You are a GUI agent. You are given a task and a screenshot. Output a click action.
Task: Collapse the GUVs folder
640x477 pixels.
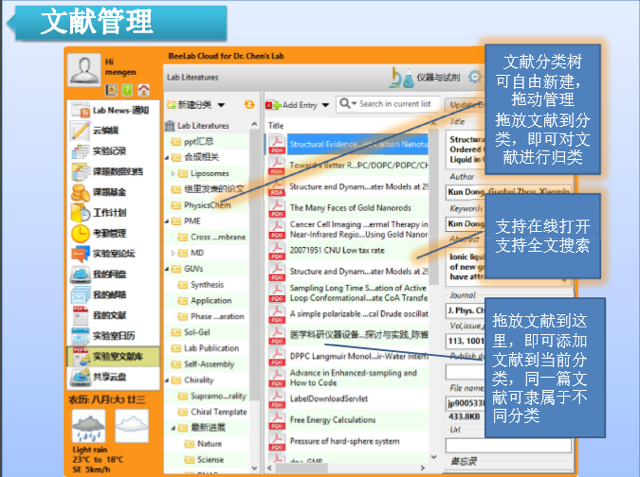[x=167, y=269]
